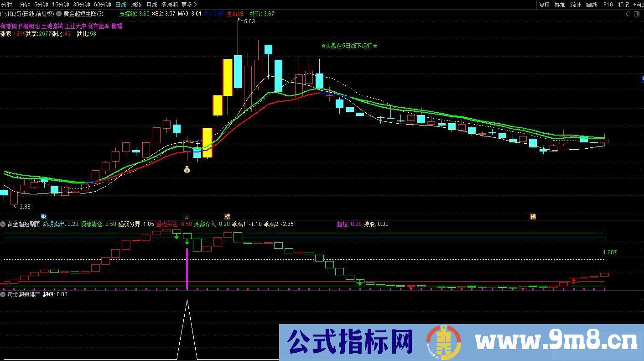Click the 土地流转 concept tag

click(x=52, y=26)
